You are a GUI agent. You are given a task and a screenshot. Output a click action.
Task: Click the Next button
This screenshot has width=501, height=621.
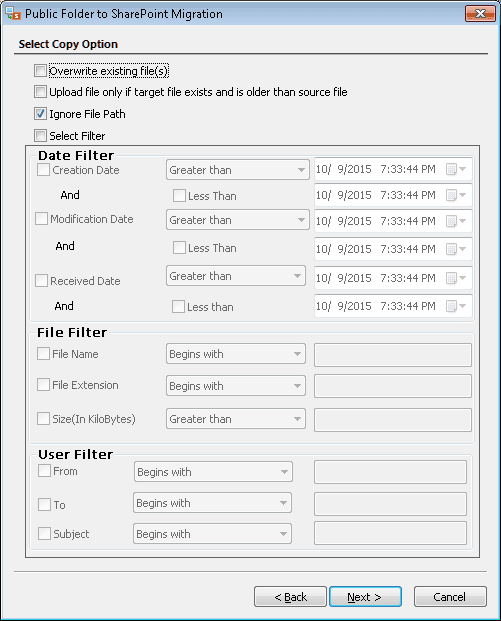365,597
